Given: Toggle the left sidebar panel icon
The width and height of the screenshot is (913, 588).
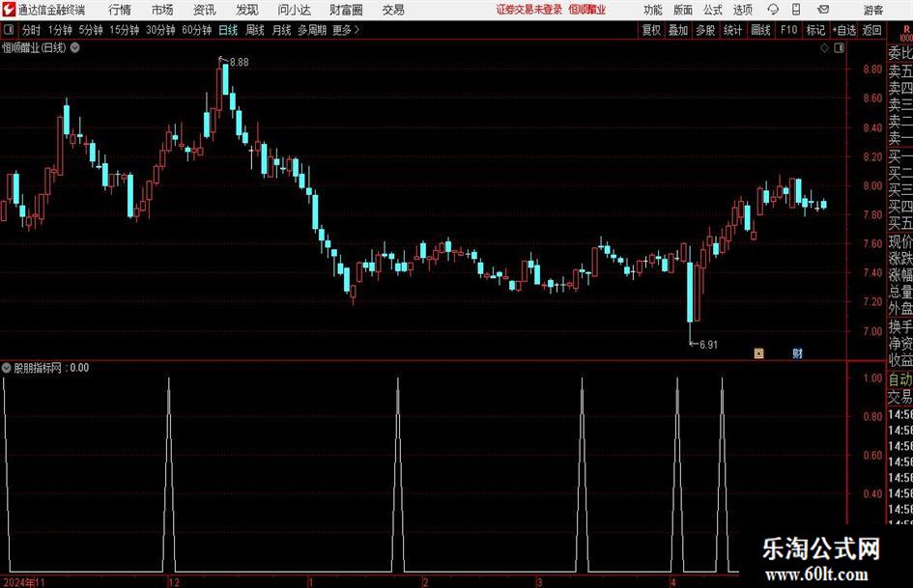Looking at the screenshot, I should [x=9, y=30].
